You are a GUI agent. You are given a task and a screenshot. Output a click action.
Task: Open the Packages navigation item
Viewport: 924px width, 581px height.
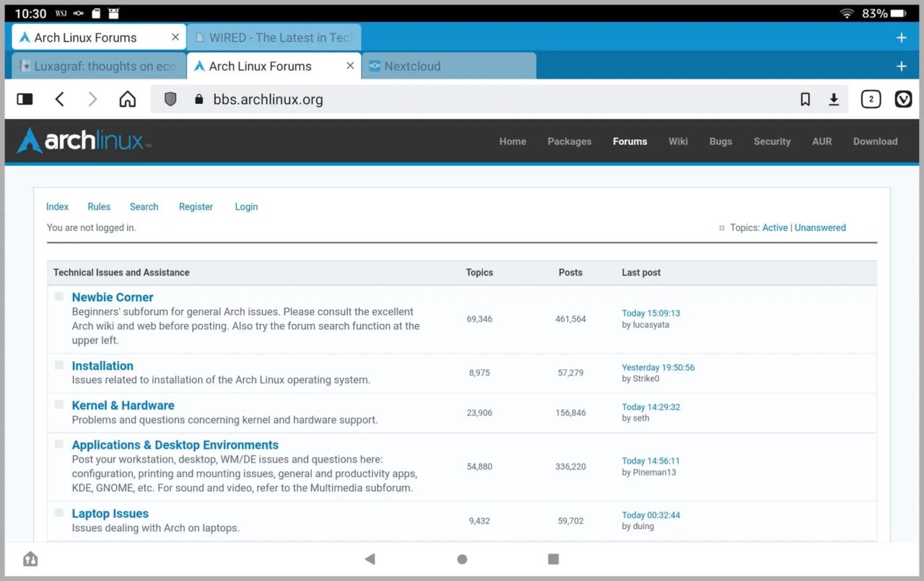point(569,141)
